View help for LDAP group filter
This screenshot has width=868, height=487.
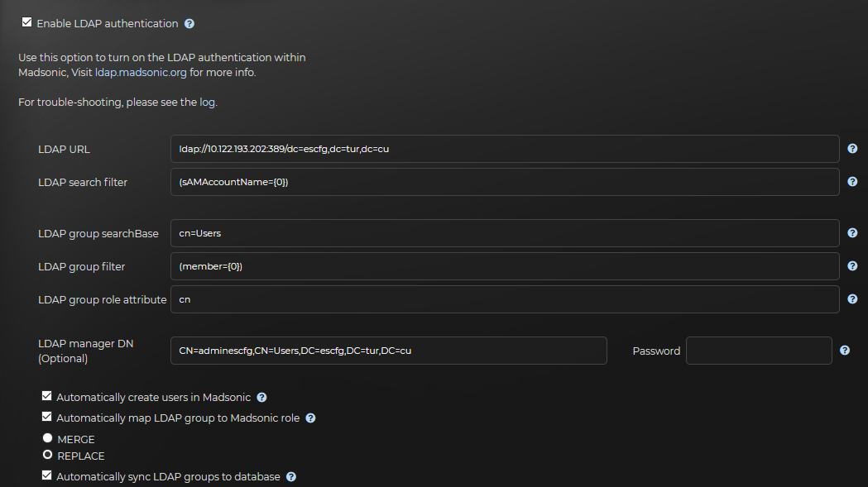pyautogui.click(x=852, y=266)
